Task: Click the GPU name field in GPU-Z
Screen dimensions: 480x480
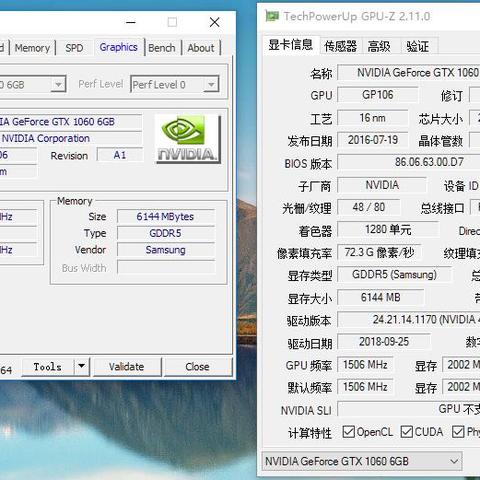Action: tap(409, 72)
